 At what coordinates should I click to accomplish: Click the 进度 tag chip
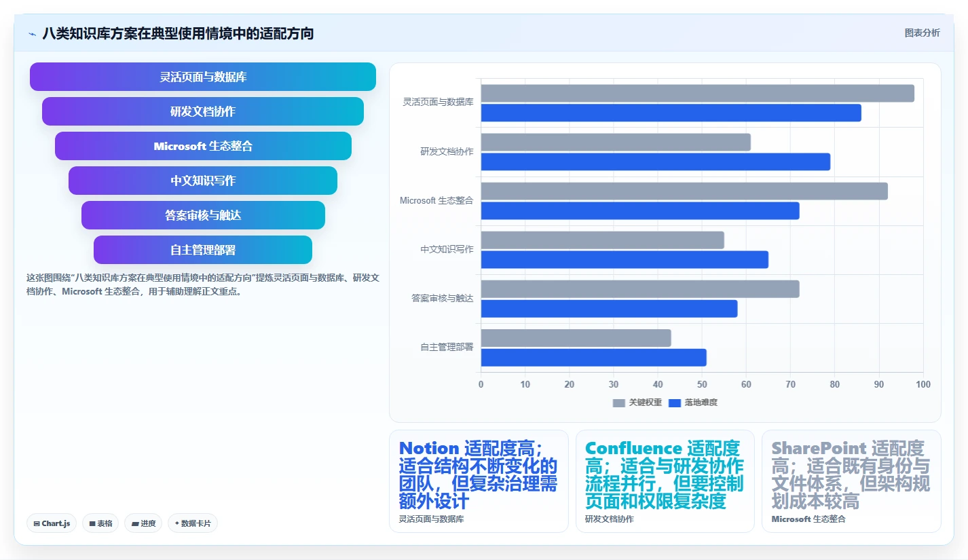tap(143, 523)
